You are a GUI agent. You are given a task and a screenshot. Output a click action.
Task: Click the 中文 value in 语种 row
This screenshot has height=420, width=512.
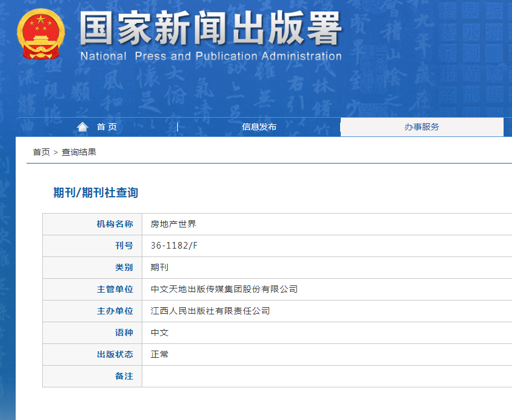(x=160, y=332)
